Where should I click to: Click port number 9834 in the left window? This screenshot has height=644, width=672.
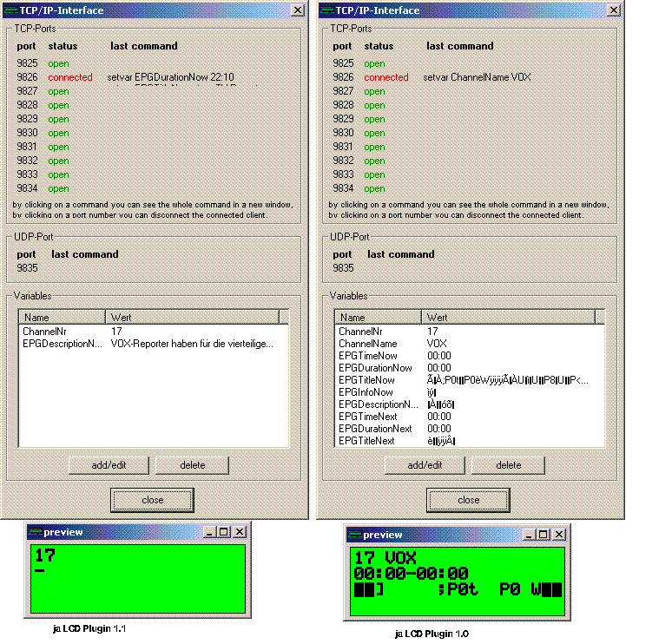pos(27,188)
